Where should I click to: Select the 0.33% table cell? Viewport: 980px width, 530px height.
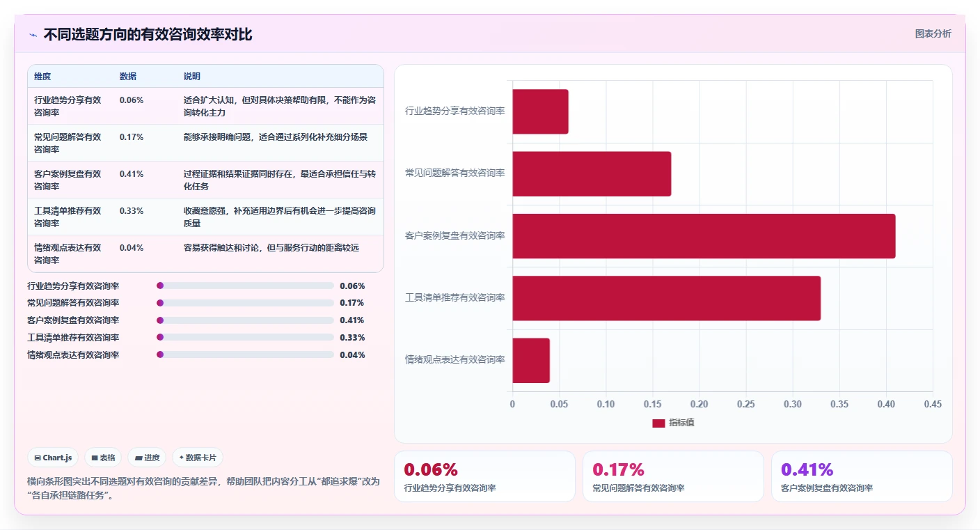tap(132, 210)
